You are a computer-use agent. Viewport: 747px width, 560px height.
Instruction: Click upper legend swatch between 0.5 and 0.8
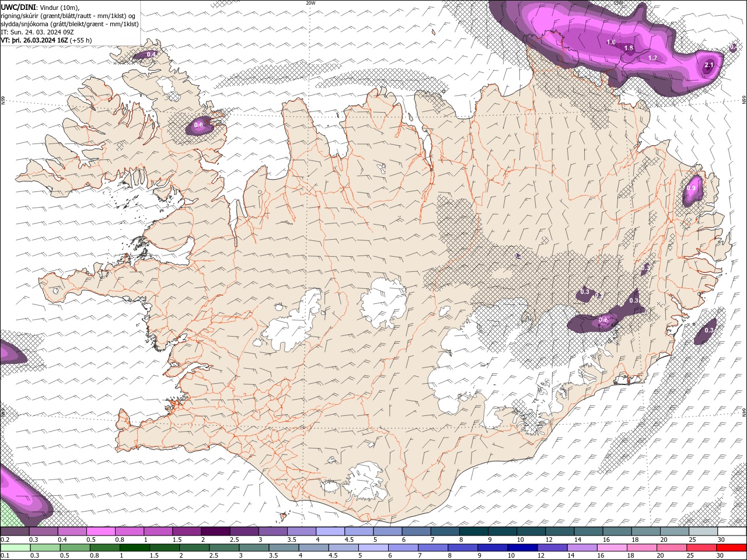coord(101,531)
